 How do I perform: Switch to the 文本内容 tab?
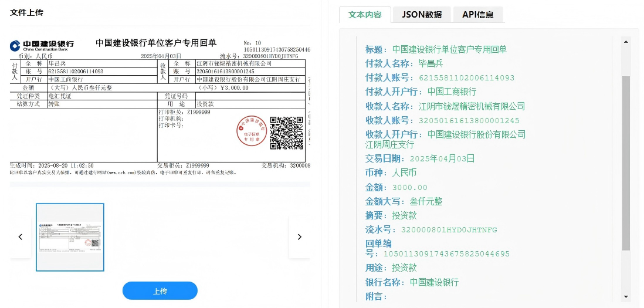365,15
